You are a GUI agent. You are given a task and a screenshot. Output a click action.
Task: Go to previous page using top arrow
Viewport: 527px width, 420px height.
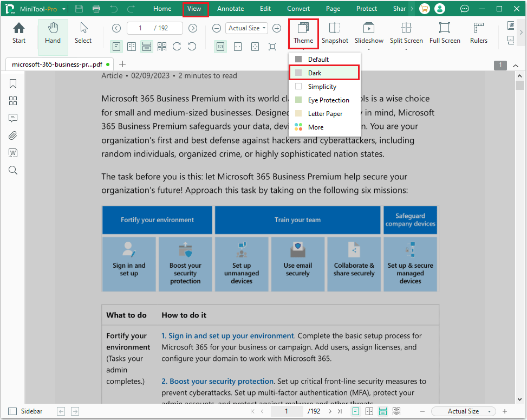click(116, 28)
